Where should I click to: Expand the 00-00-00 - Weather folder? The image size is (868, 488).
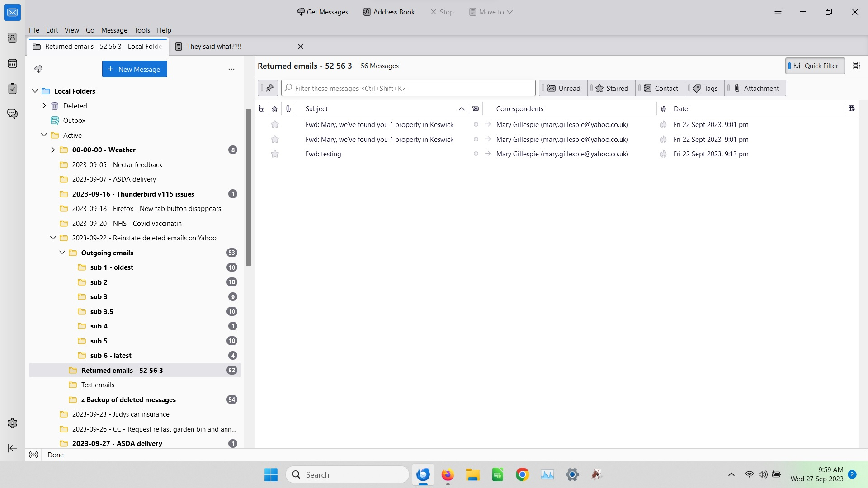click(53, 150)
